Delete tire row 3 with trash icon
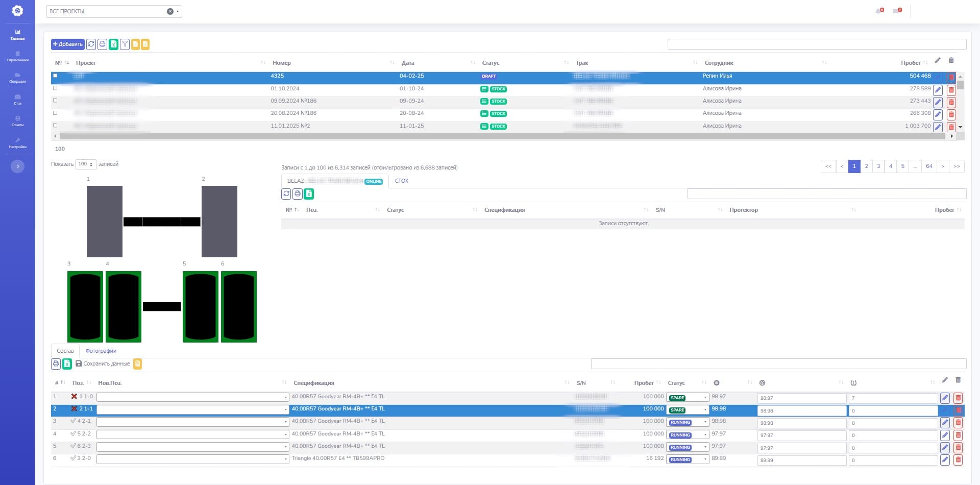The width and height of the screenshot is (980, 485). 958,423
